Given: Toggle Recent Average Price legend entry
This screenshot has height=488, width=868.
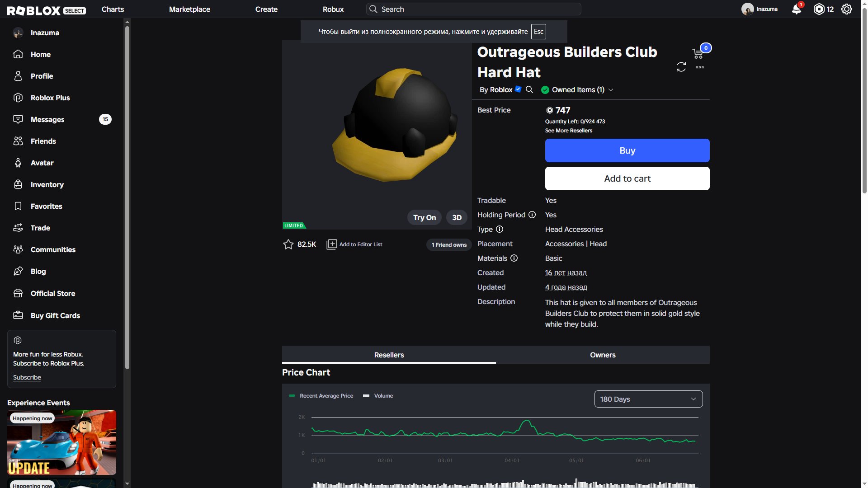Looking at the screenshot, I should pos(321,396).
